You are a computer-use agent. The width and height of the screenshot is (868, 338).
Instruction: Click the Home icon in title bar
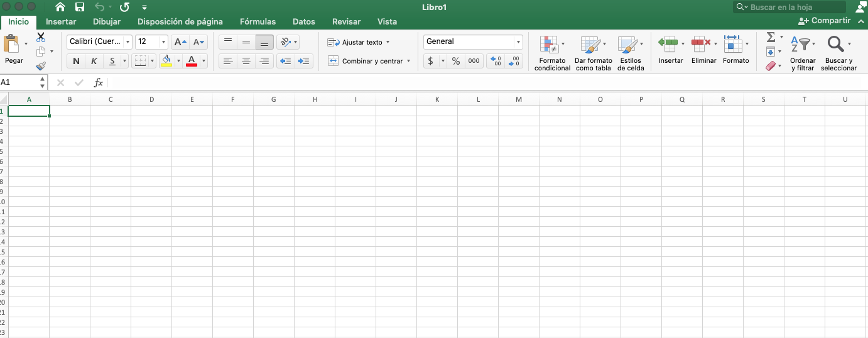[x=60, y=7]
